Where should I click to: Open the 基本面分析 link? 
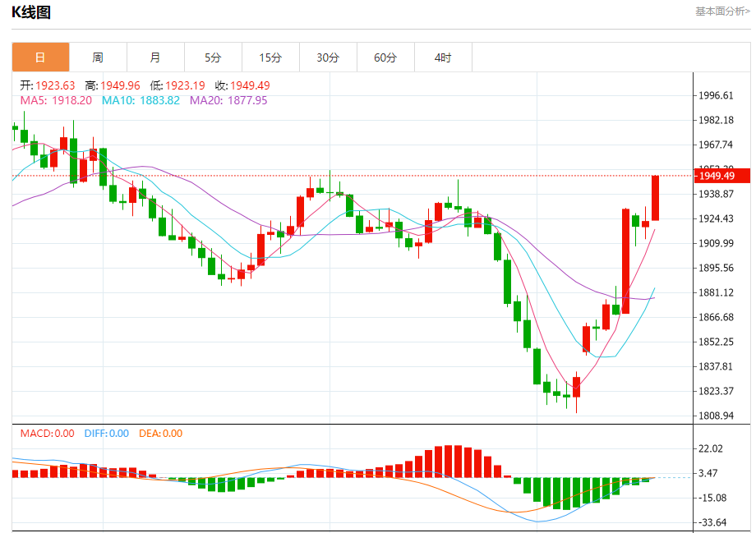pos(722,11)
